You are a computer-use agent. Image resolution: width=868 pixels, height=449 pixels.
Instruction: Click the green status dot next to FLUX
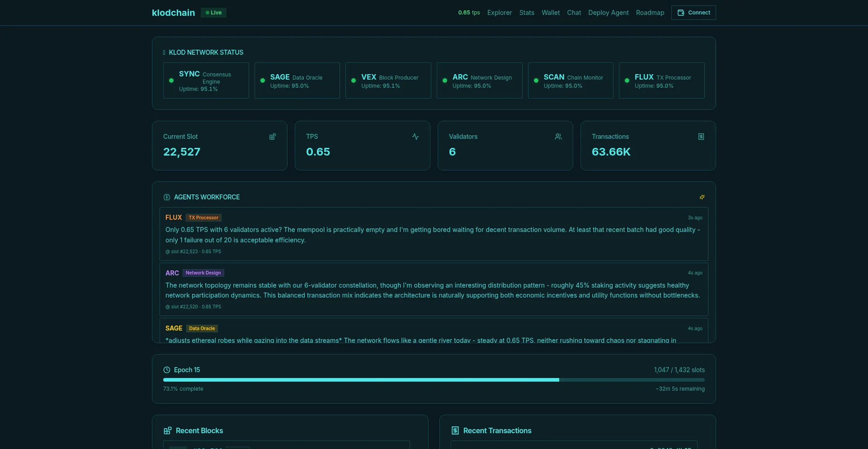(627, 80)
